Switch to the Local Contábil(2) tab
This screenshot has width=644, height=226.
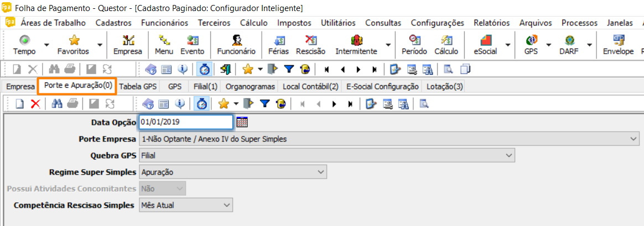(x=310, y=87)
